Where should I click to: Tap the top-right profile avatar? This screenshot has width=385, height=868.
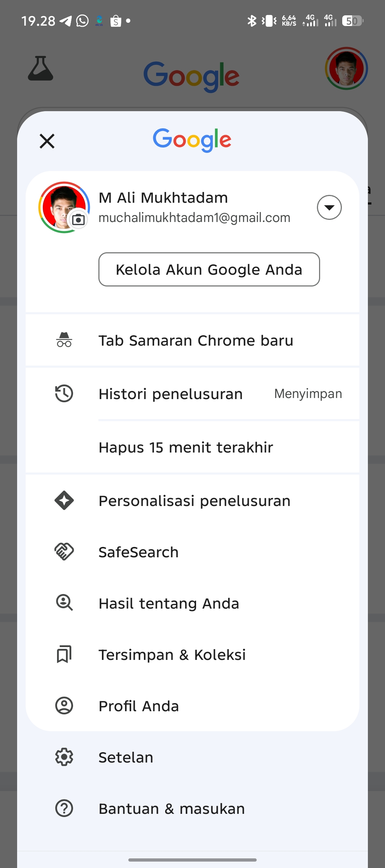coord(346,68)
